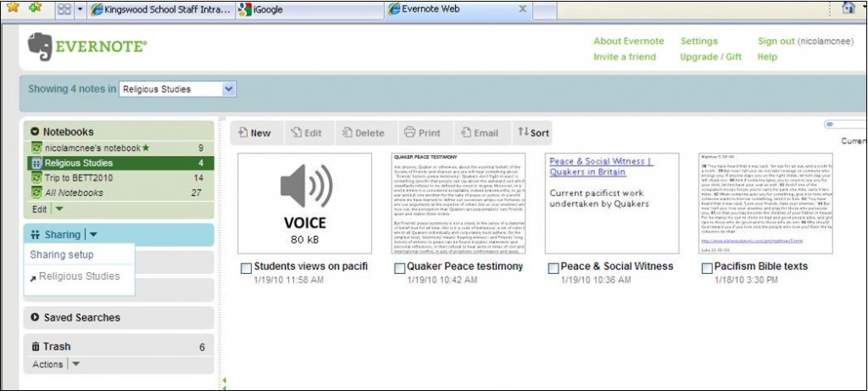The width and height of the screenshot is (868, 391).
Task: Open the Invite a friend link
Action: (625, 57)
